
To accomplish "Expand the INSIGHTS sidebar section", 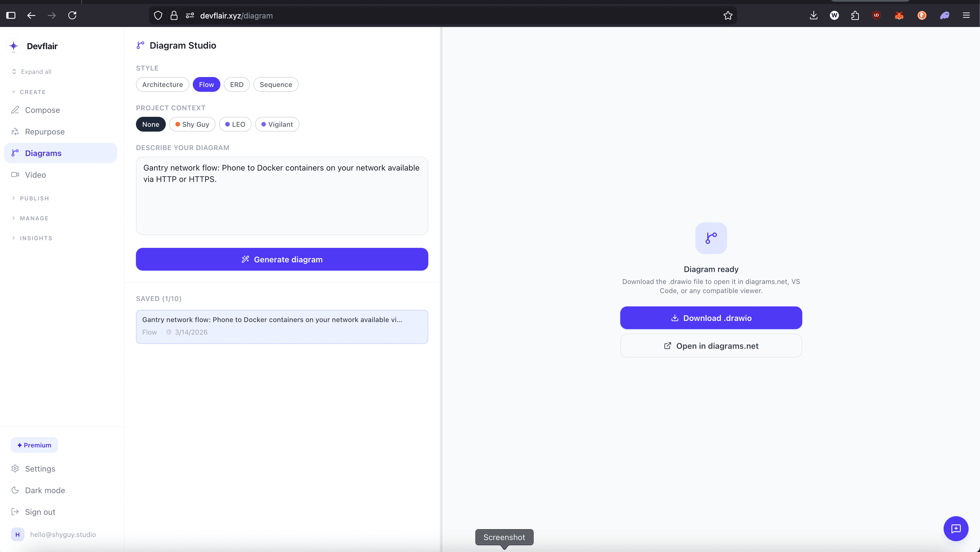I will pos(36,238).
